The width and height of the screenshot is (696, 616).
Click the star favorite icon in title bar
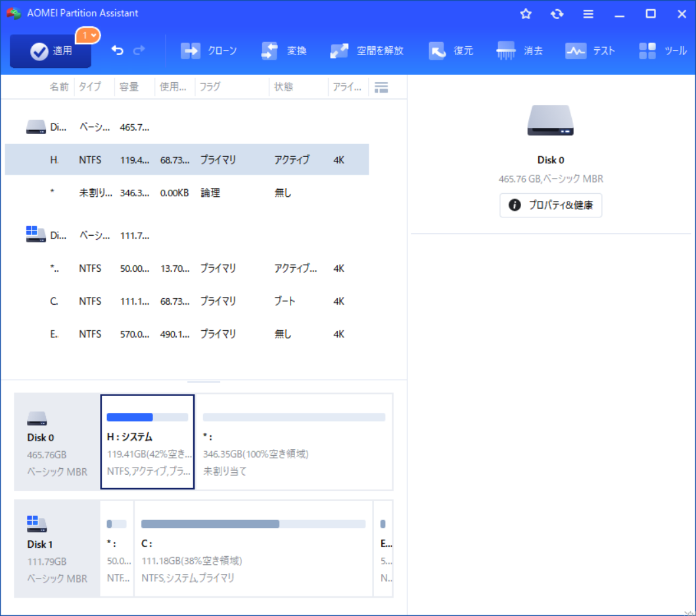click(526, 14)
